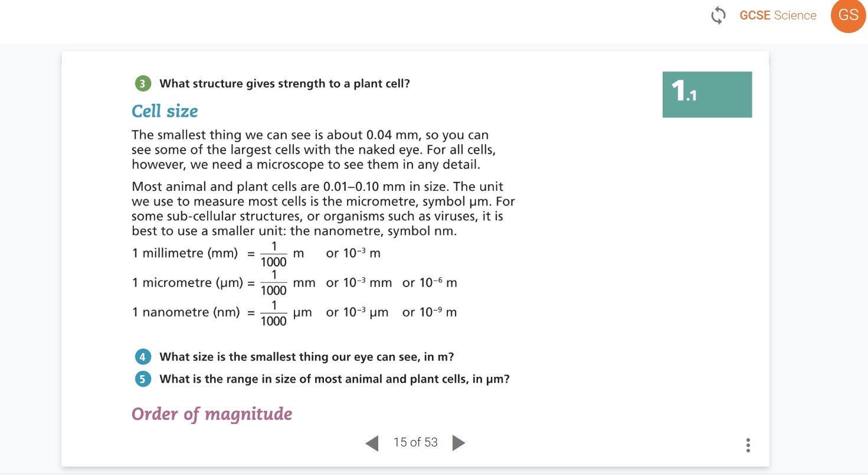Go to the previous page arrow
Screen dimensions: 868x476
[372, 443]
